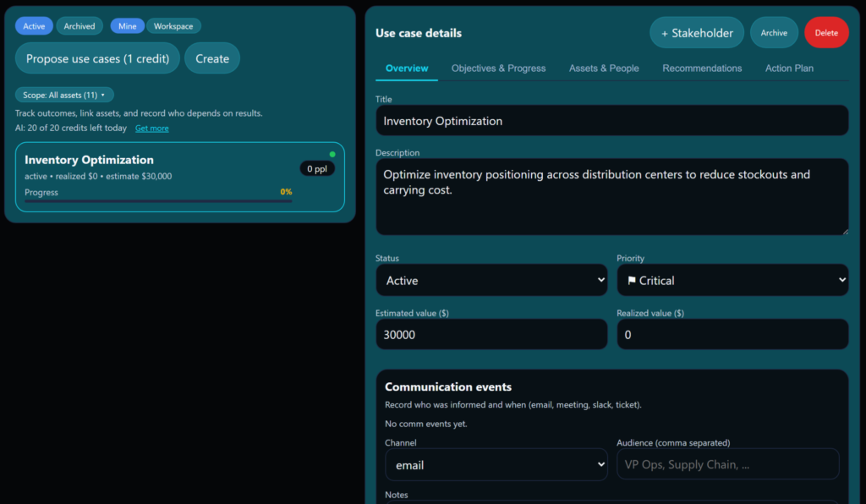Click Propose use cases (1 credit)

click(97, 58)
